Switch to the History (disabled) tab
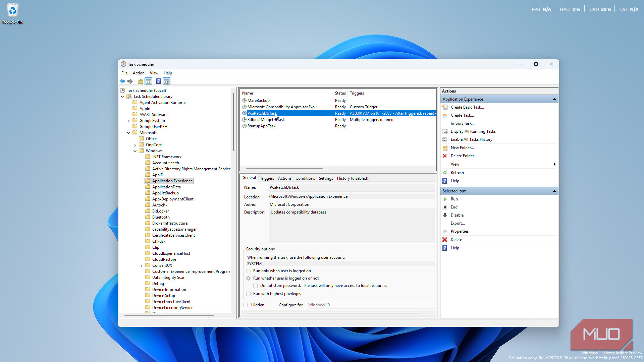The image size is (644, 362). tap(353, 178)
